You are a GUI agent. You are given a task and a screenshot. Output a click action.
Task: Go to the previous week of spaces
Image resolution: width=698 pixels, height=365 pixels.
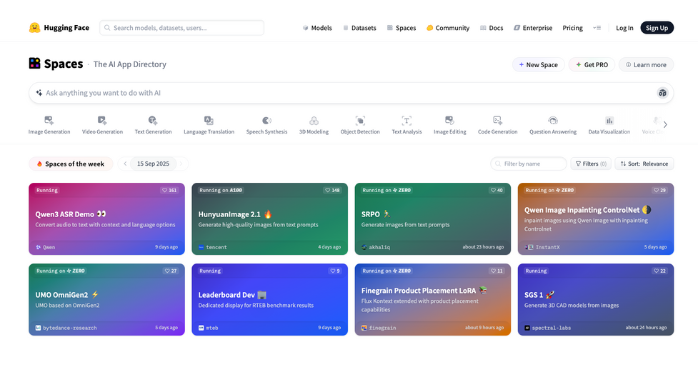click(x=125, y=164)
